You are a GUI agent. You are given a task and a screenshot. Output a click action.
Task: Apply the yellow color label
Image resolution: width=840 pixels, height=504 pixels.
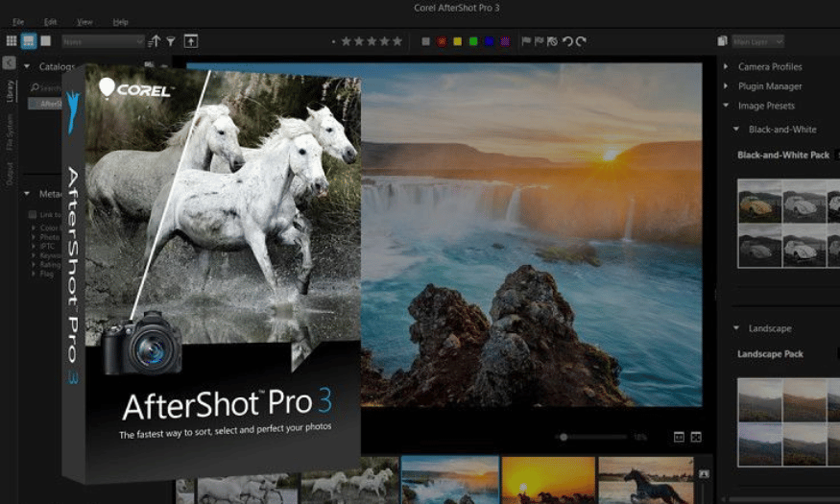pos(458,41)
